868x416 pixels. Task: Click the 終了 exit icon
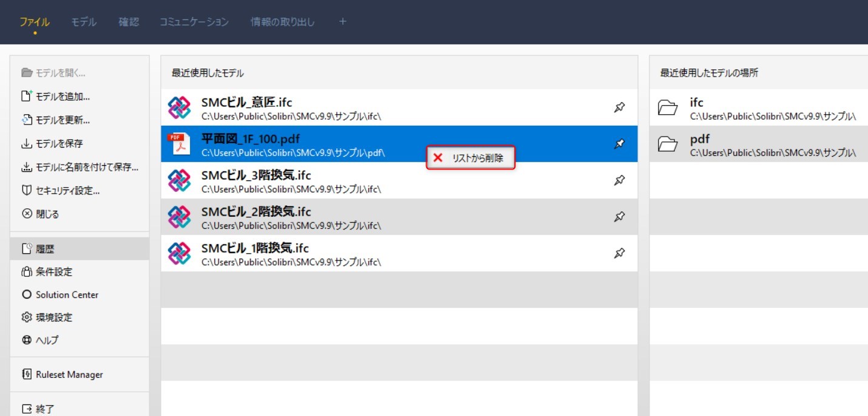click(x=26, y=409)
